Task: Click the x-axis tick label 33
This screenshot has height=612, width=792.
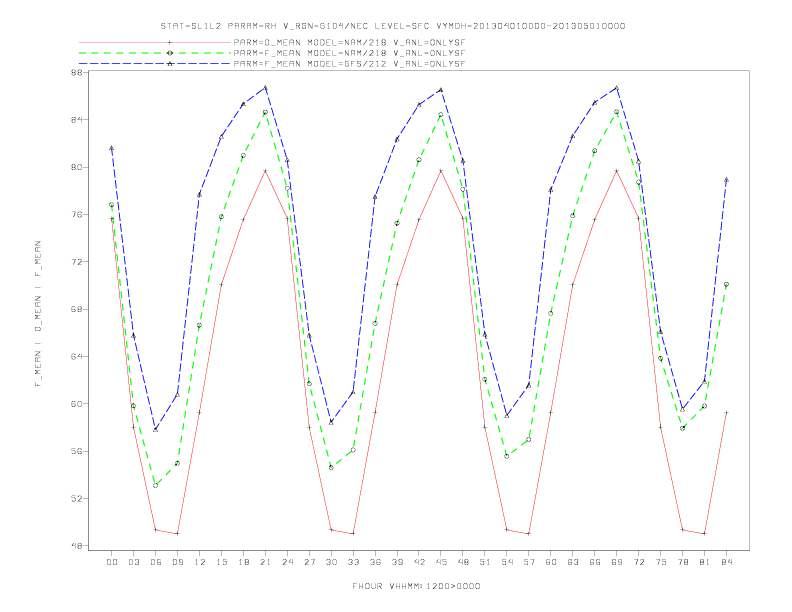Action: click(353, 562)
